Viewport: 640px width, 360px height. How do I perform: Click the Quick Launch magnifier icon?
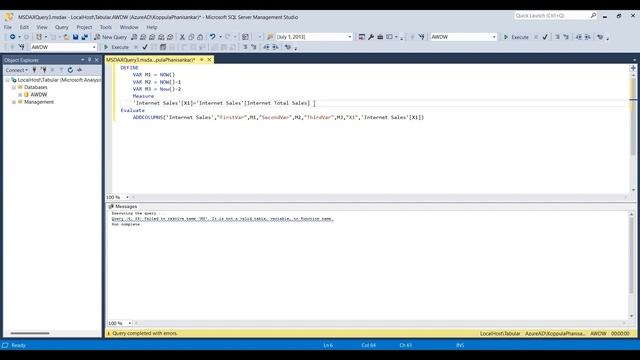593,16
